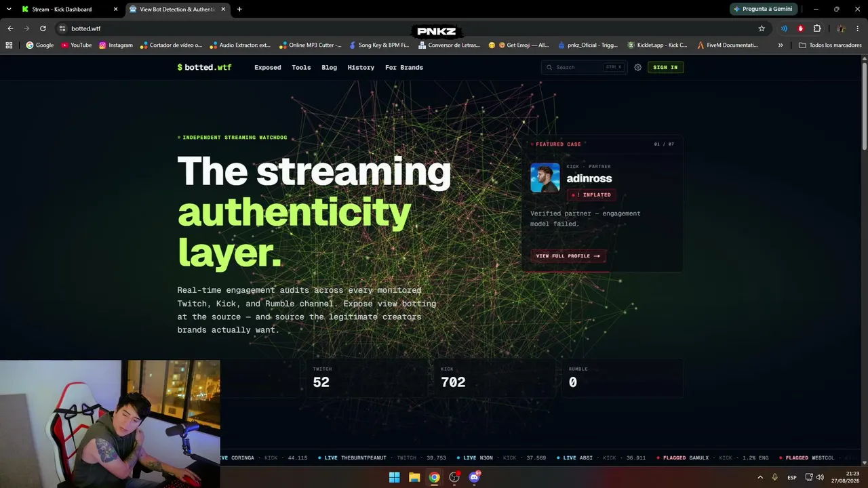Open the Twitch 52 stat card
868x488 pixels.
(x=367, y=378)
